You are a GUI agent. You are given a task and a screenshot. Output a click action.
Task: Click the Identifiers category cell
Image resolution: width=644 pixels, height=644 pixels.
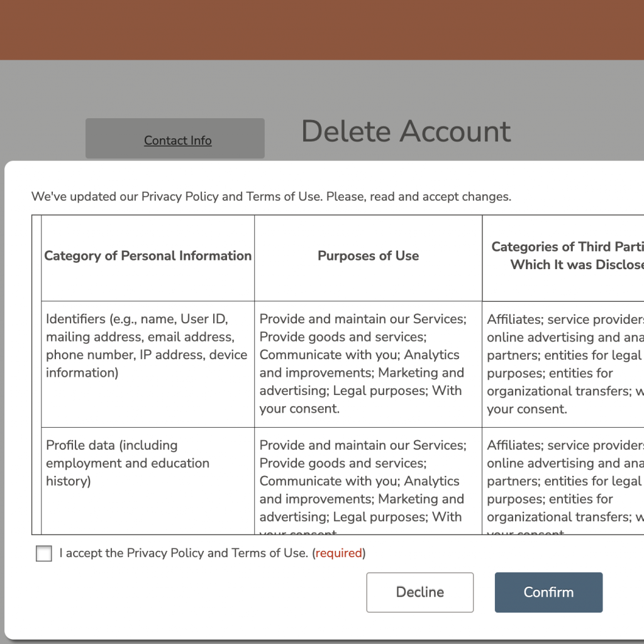(147, 346)
